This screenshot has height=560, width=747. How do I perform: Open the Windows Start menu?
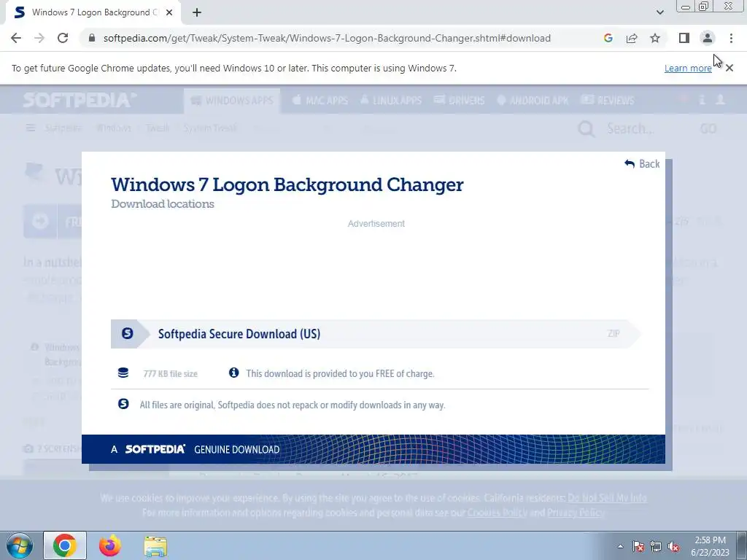tap(19, 545)
